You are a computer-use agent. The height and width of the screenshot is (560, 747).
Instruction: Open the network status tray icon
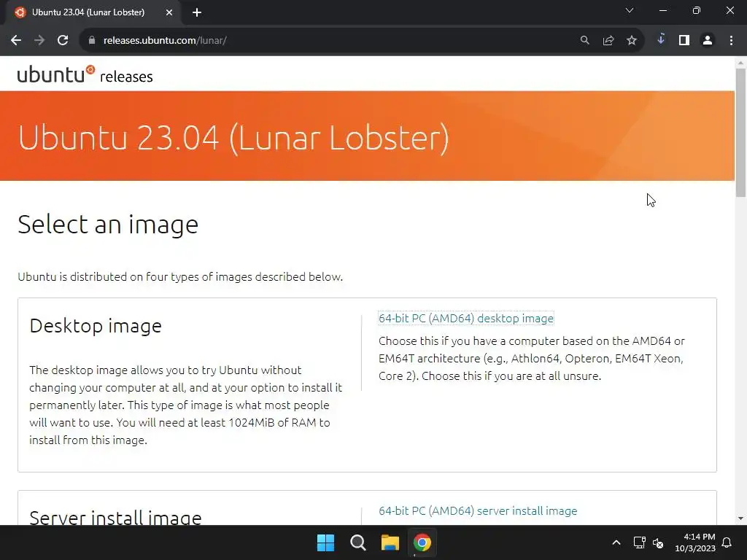pyautogui.click(x=639, y=542)
